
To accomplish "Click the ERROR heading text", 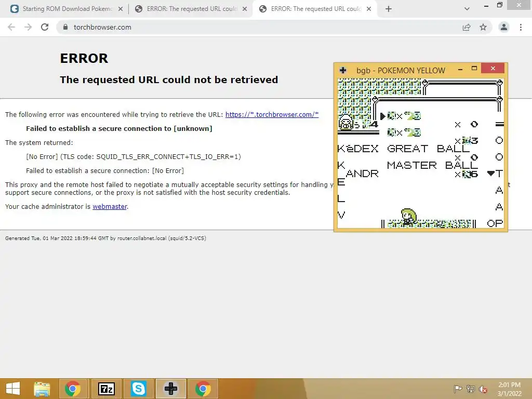I will tap(84, 58).
